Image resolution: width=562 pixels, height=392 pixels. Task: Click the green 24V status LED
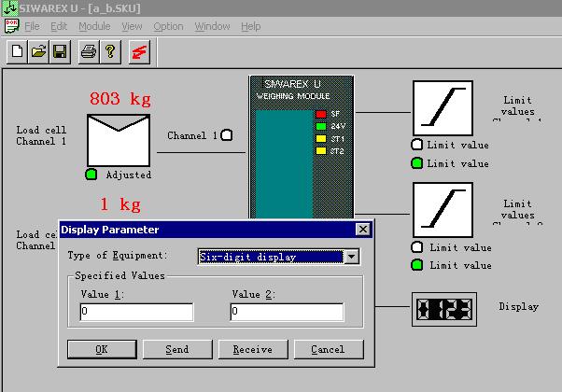coord(321,126)
